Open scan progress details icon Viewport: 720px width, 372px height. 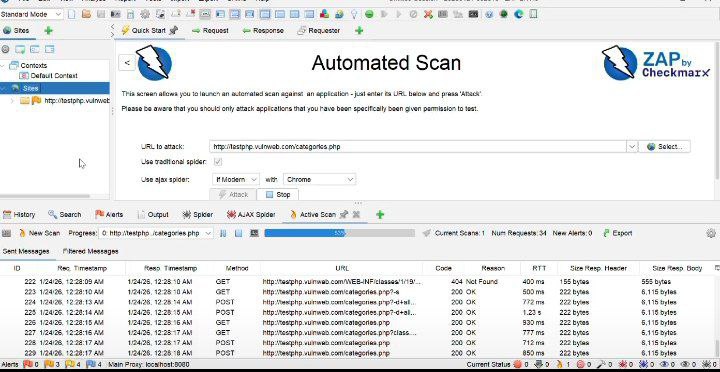pyautogui.click(x=254, y=233)
